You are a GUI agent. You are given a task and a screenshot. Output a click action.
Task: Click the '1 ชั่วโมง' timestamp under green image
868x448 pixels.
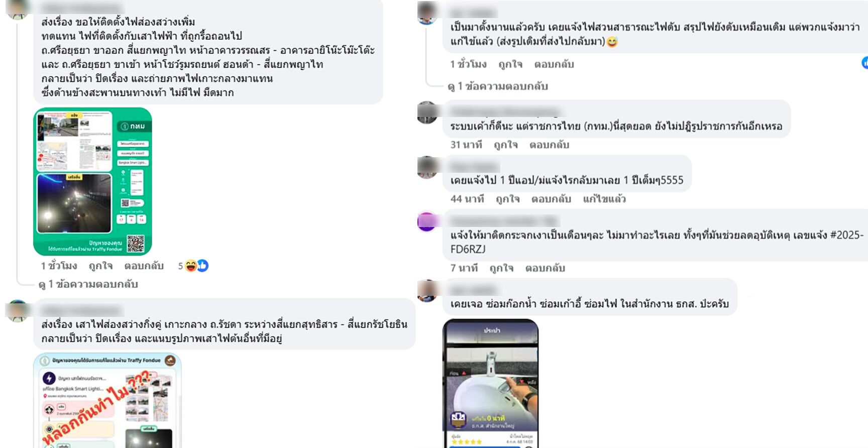[59, 266]
